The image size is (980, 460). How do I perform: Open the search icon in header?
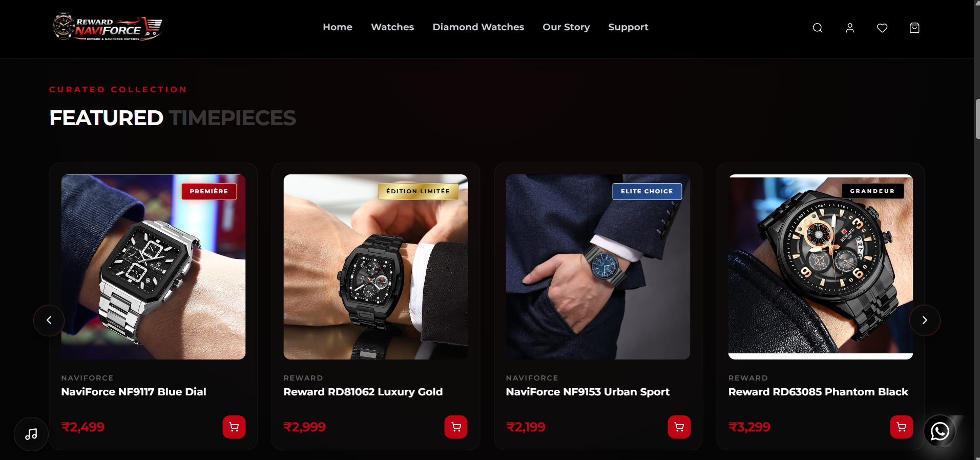(x=818, y=28)
